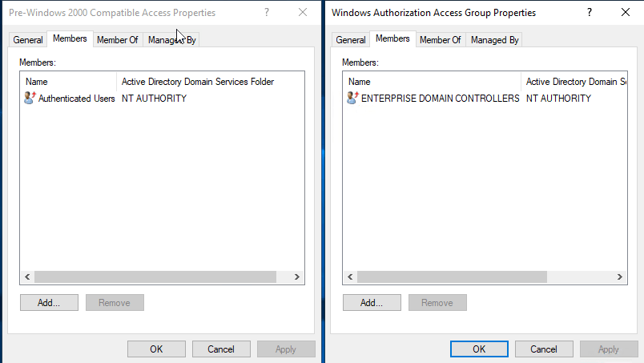Click NT AUTHORITY cell beside Authenticated Users
This screenshot has width=644, height=363.
point(154,99)
